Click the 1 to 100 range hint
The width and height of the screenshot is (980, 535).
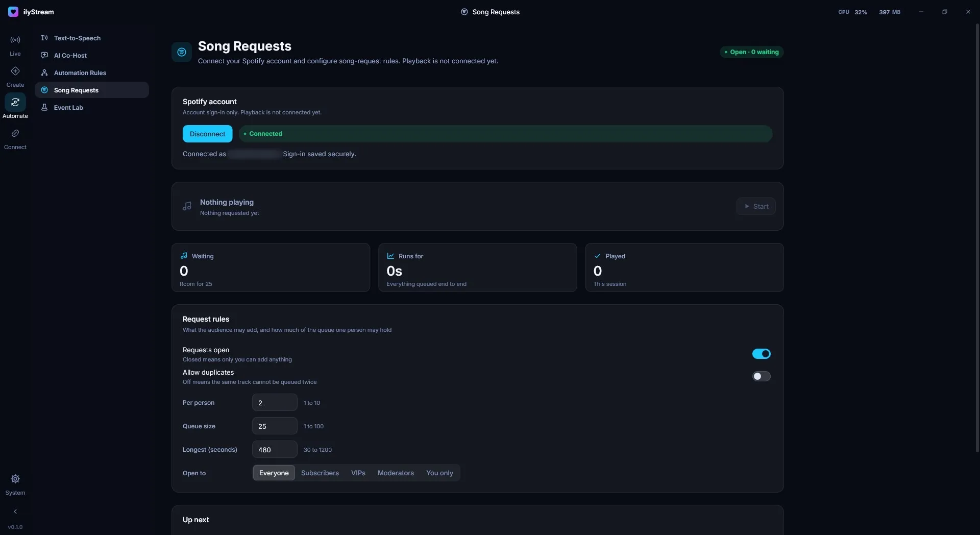point(313,427)
